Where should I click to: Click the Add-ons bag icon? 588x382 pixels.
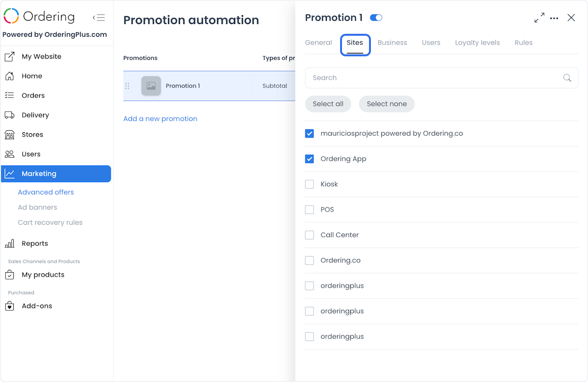pyautogui.click(x=9, y=306)
